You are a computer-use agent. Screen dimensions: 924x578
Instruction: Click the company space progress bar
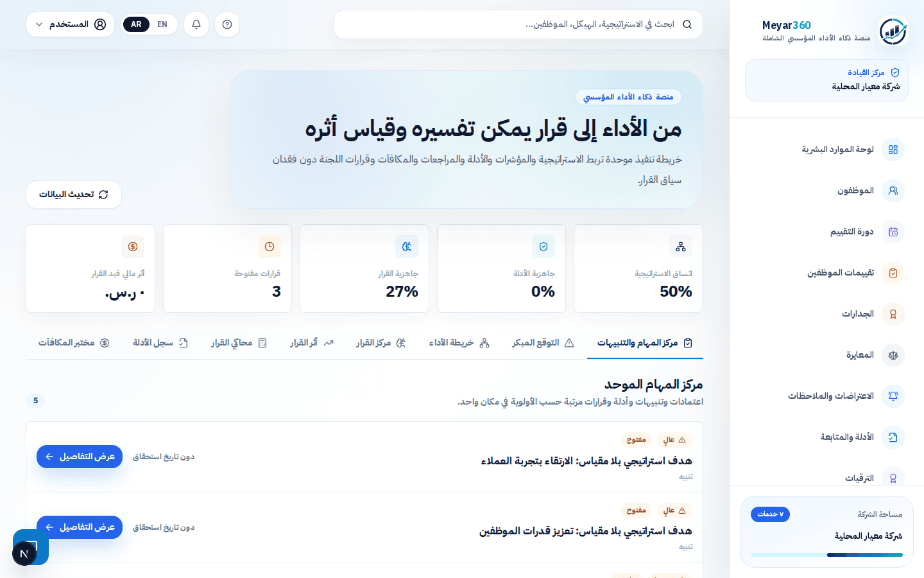point(826,555)
